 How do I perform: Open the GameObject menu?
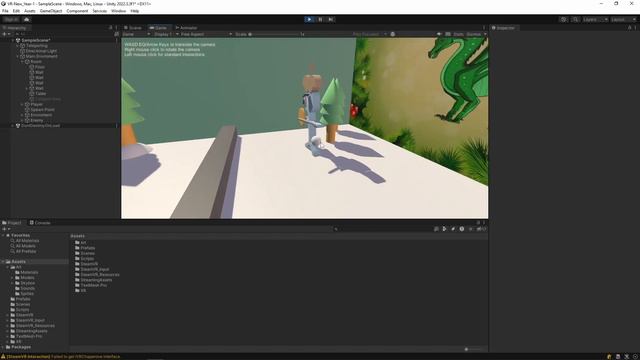(x=51, y=11)
